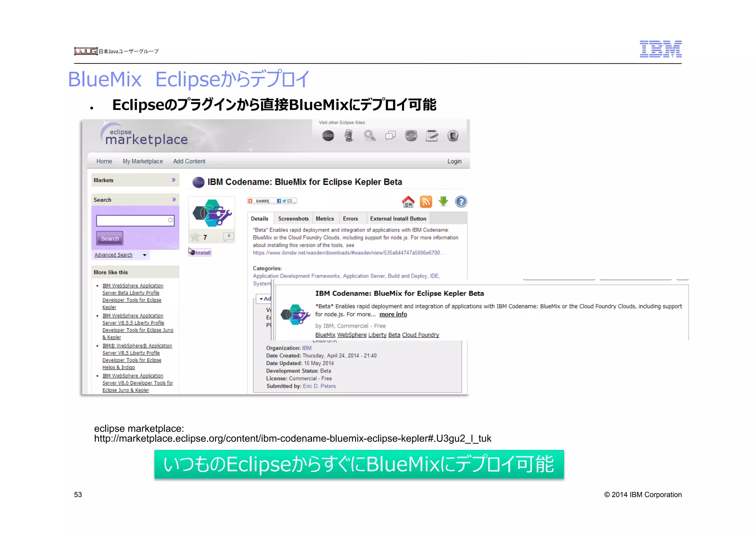The height and width of the screenshot is (534, 756).
Task: Click the notepad with pencil icon
Action: tap(432, 136)
